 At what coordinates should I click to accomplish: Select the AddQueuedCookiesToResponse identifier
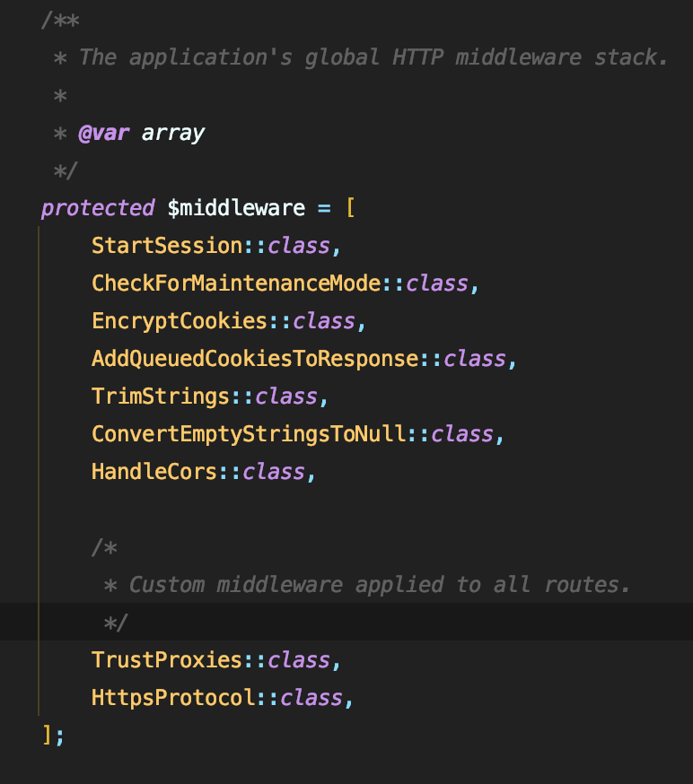tap(255, 359)
